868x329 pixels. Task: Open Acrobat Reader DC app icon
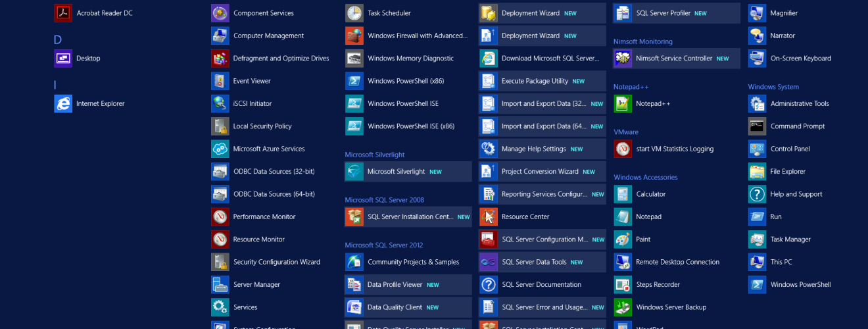click(x=63, y=13)
